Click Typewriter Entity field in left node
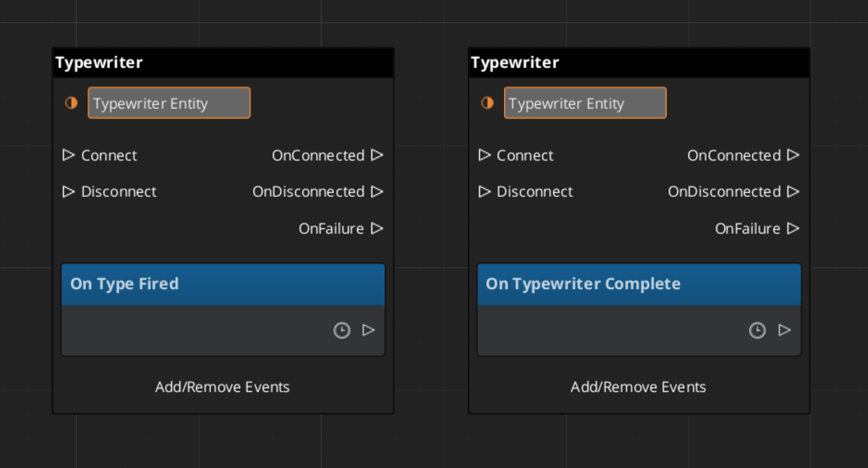Screen dimensions: 868x468 pos(169,103)
